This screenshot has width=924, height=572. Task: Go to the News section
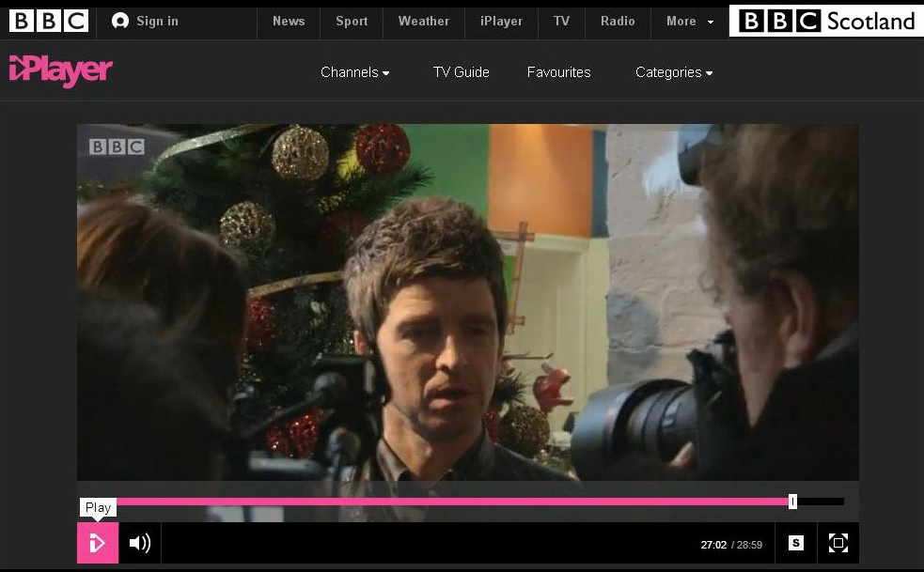coord(289,21)
